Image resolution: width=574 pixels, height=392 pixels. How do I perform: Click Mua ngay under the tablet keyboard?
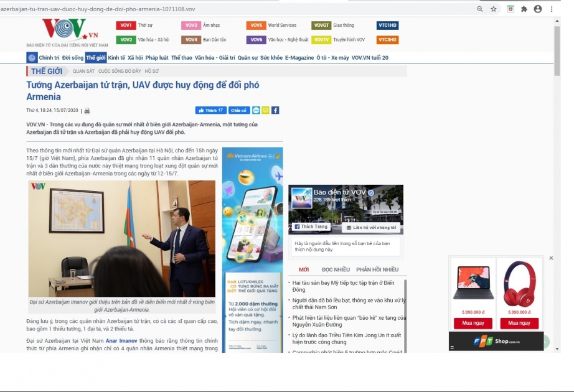(x=473, y=323)
